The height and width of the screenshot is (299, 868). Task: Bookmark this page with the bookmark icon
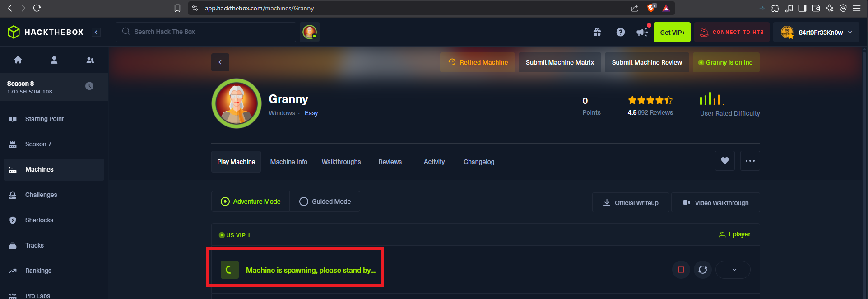[x=177, y=8]
